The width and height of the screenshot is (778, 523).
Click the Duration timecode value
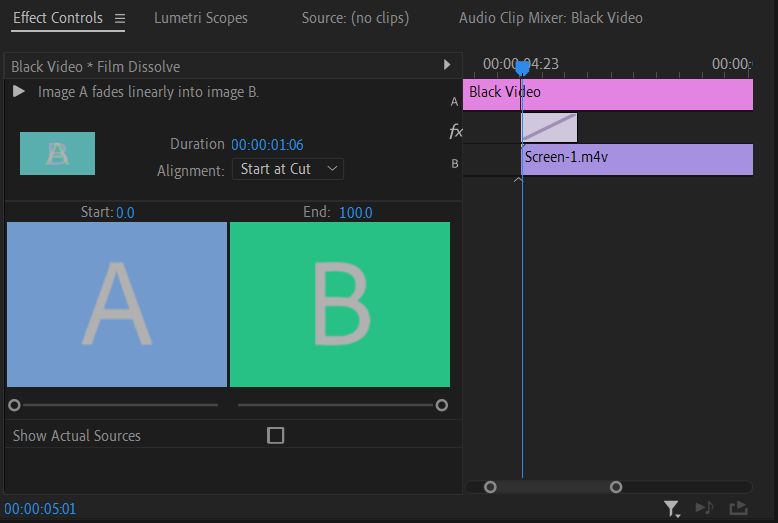(x=267, y=145)
